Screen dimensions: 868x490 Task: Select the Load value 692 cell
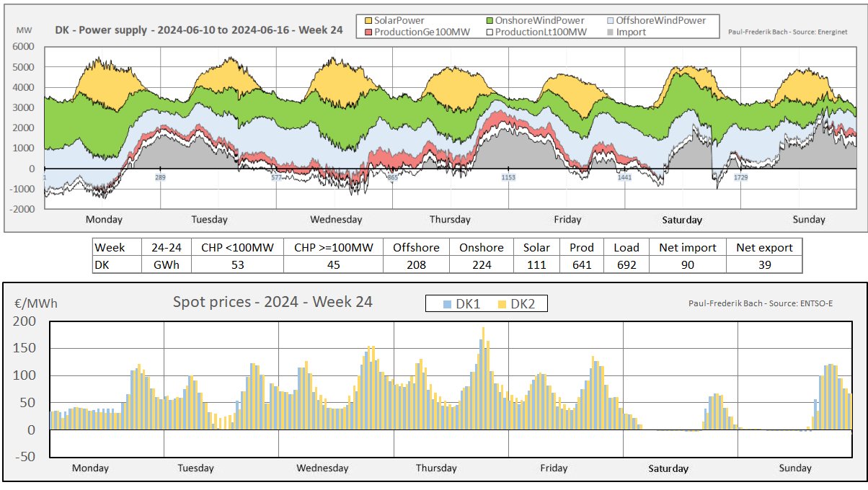[626, 264]
